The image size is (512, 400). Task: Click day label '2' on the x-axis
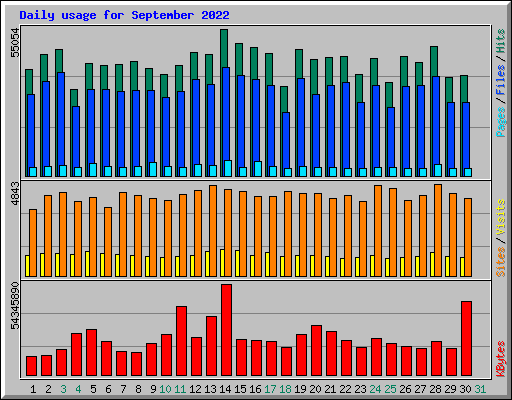[x=48, y=389]
